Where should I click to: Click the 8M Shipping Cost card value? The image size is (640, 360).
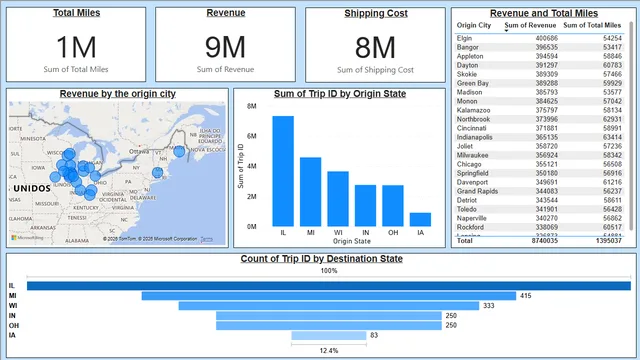[x=375, y=47]
